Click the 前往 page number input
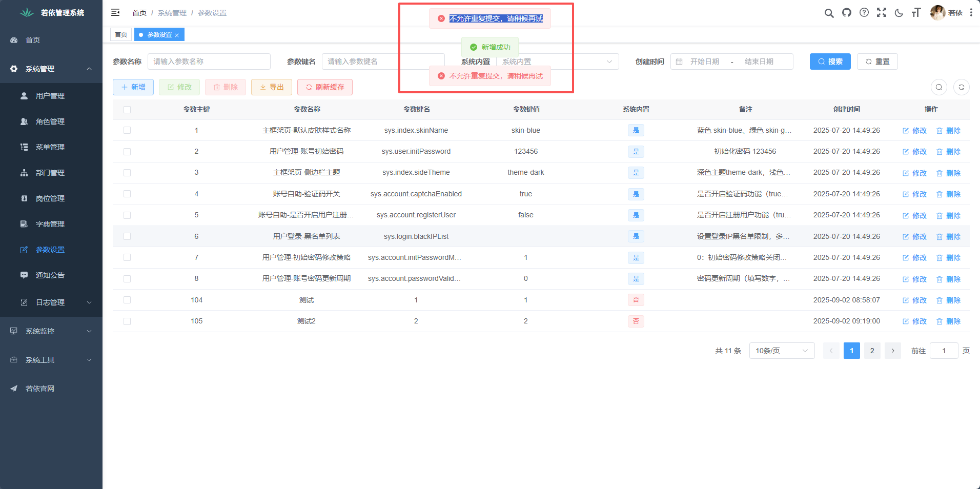Screen dimensions: 980x489 944,351
